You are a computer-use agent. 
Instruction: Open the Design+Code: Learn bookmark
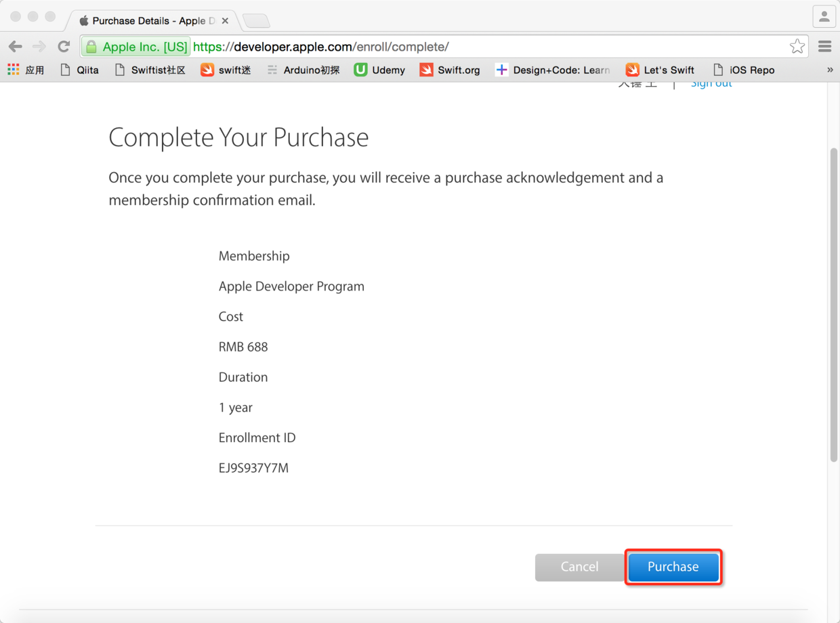click(553, 70)
